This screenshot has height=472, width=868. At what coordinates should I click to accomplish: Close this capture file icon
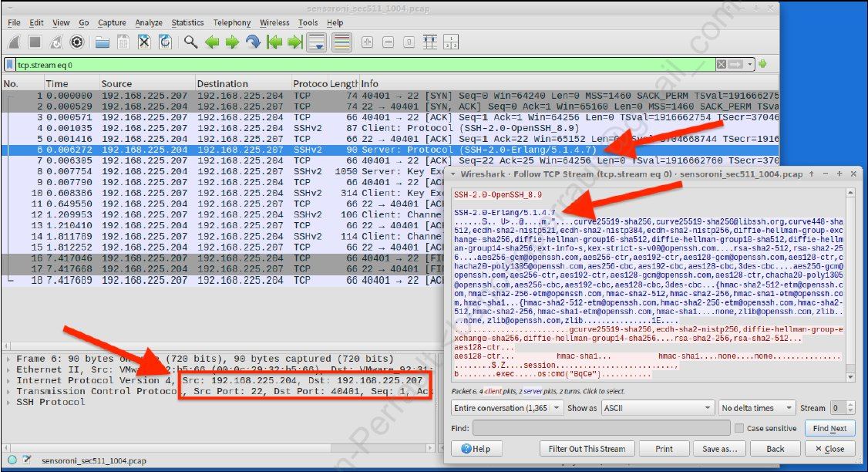click(x=144, y=42)
